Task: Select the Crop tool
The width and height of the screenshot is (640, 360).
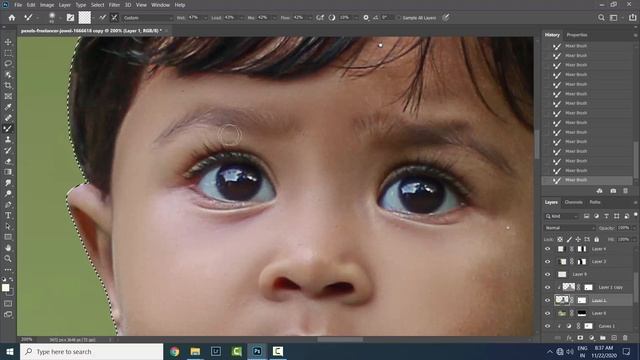Action: 8,85
